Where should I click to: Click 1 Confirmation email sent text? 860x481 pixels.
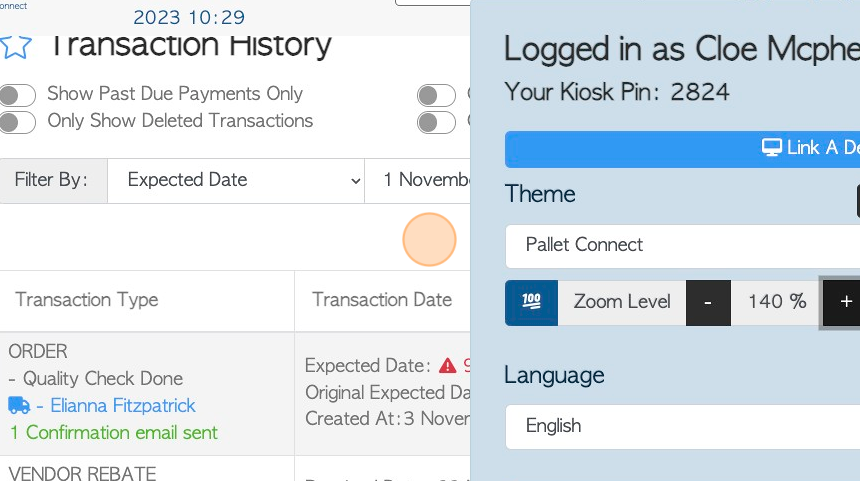click(x=114, y=433)
